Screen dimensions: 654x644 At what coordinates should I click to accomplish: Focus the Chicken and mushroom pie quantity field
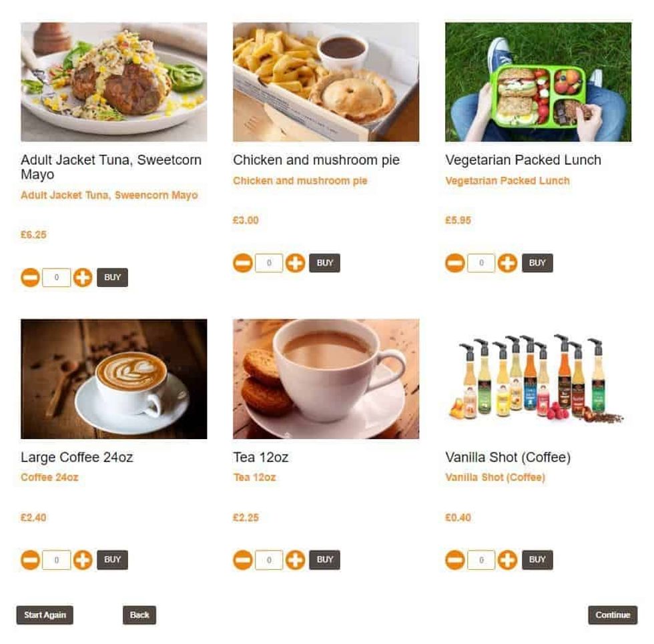(269, 263)
